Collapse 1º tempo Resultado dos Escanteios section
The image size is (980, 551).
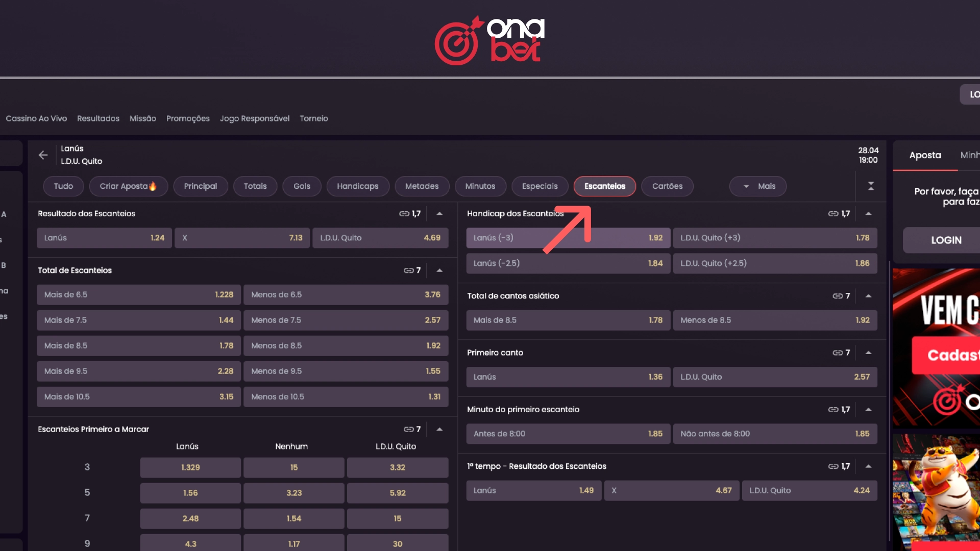868,466
